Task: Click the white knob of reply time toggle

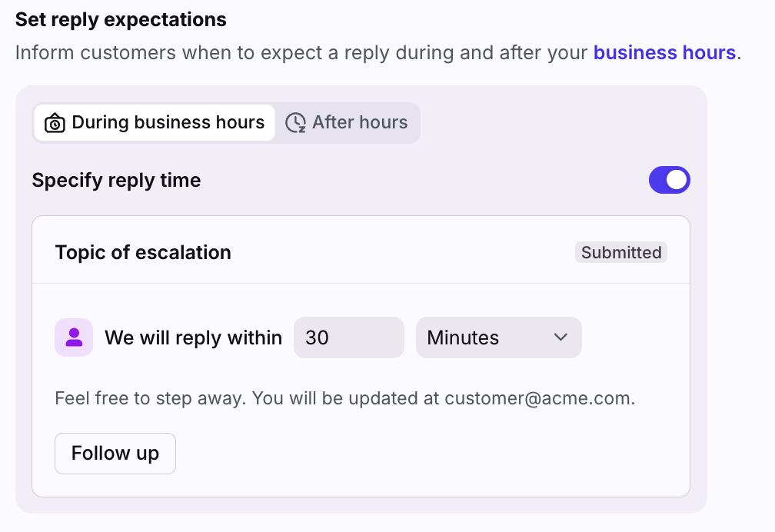Action: pos(677,180)
